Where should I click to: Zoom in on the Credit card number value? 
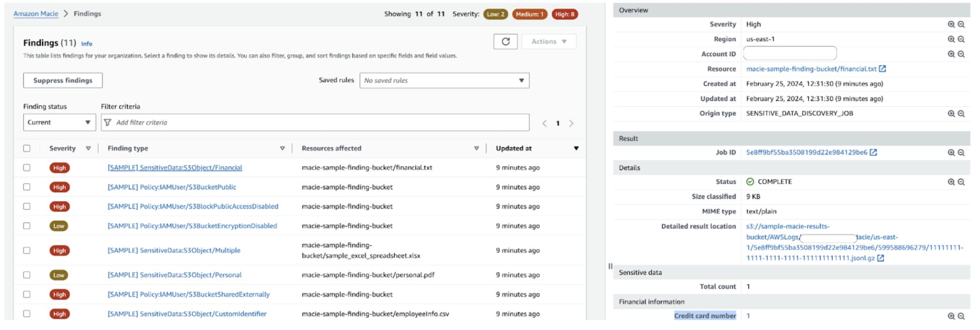[x=951, y=316]
